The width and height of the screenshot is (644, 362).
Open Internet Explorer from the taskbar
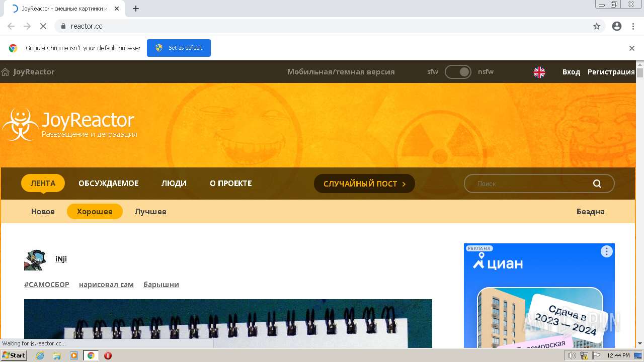click(x=40, y=355)
